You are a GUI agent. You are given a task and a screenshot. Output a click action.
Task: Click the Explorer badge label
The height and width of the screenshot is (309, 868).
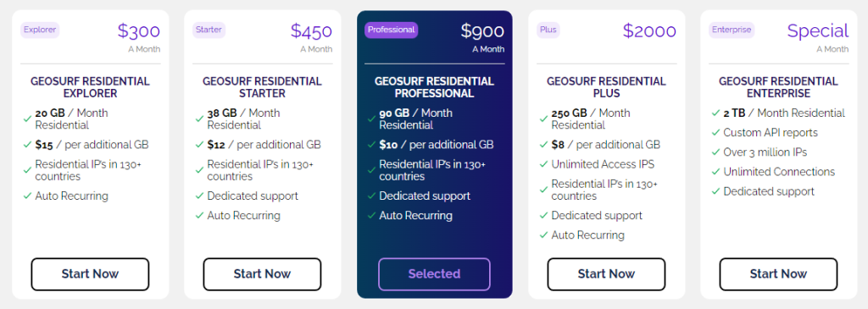40,30
